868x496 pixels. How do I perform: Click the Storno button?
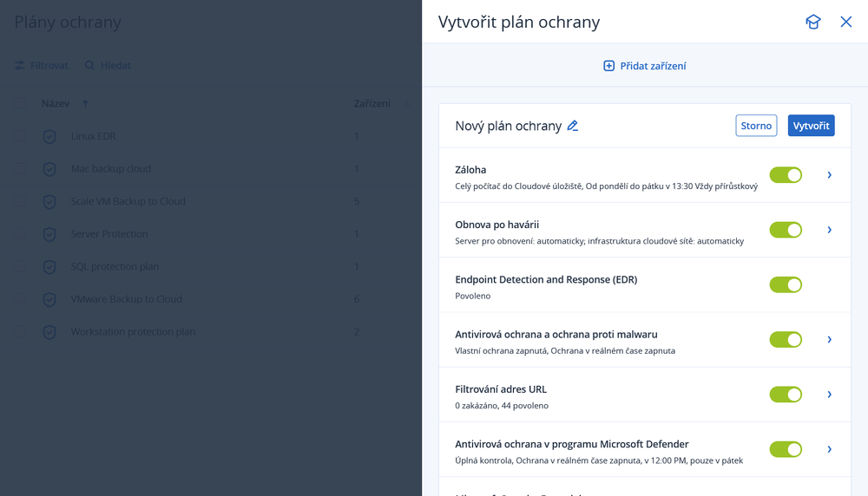click(x=756, y=126)
